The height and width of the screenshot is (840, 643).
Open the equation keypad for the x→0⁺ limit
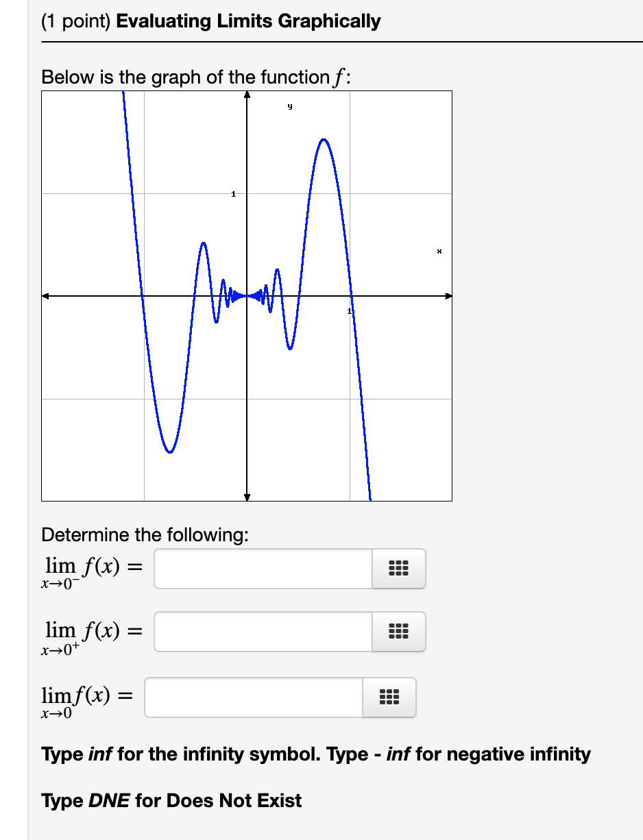398,632
